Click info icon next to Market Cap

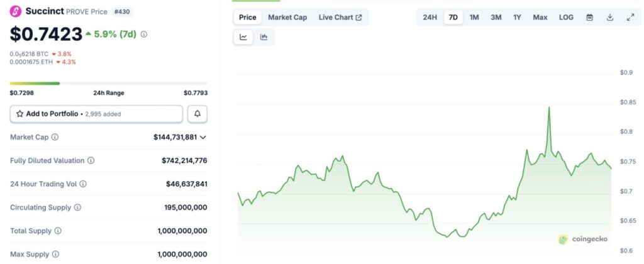point(55,137)
